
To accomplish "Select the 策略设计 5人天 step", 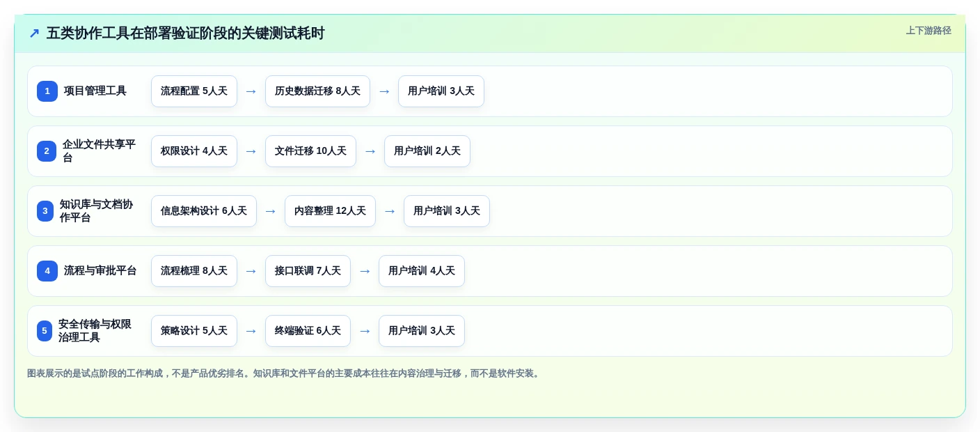I will [194, 331].
